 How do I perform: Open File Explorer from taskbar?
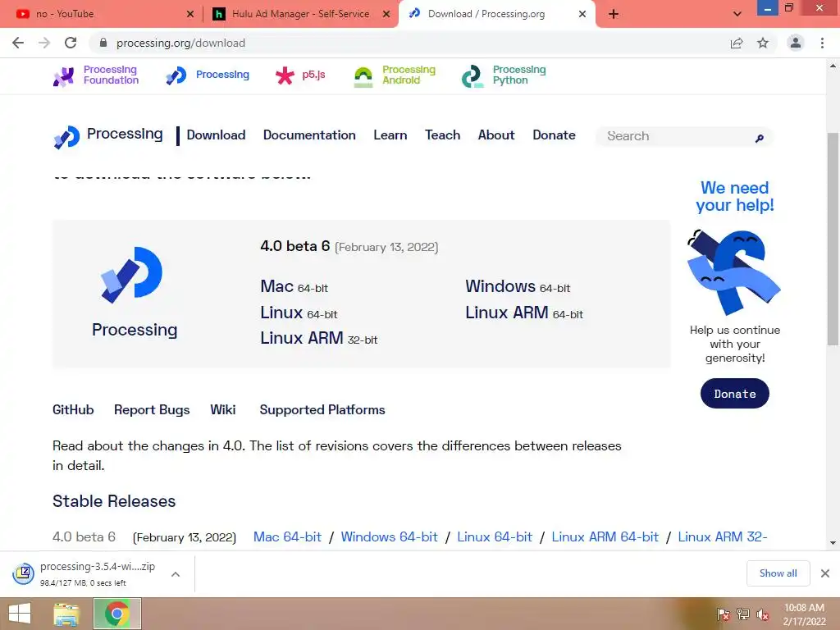tap(66, 614)
